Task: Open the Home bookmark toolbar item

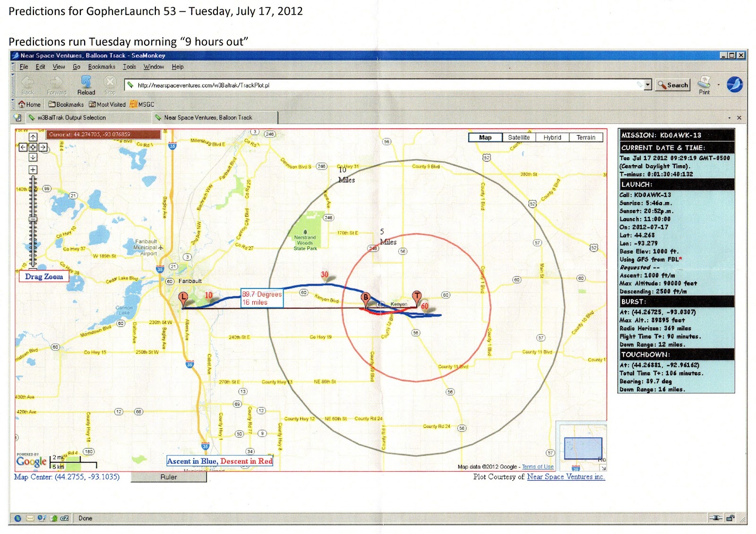Action: click(29, 104)
